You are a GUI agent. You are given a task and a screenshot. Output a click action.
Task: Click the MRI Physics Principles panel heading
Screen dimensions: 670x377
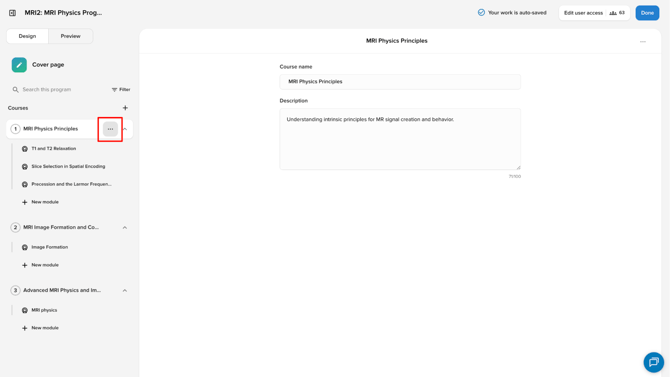tap(397, 41)
